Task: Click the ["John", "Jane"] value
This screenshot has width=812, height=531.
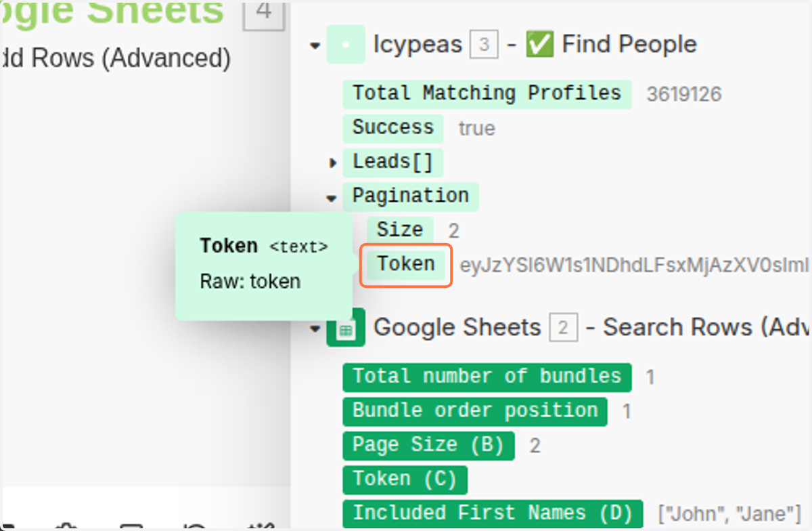Action: [x=729, y=513]
